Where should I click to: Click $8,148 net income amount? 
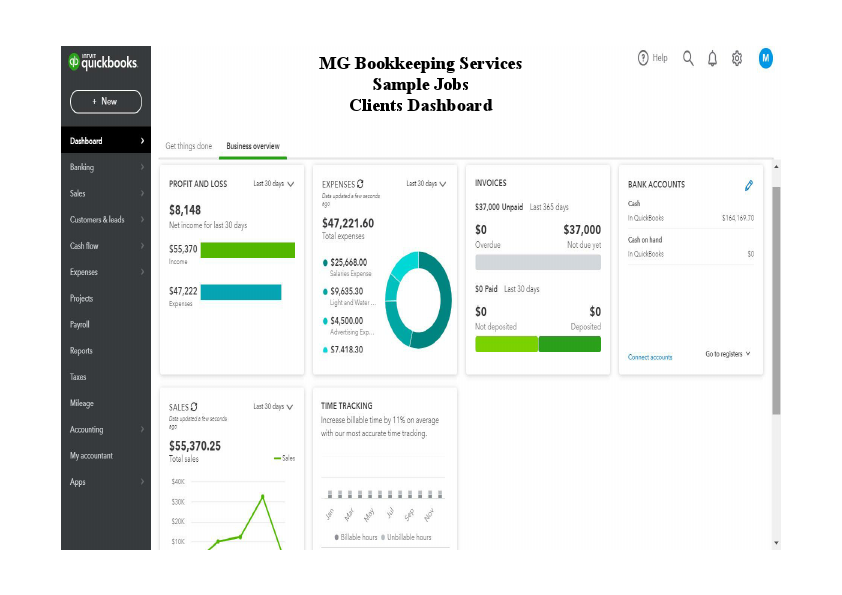pos(185,210)
